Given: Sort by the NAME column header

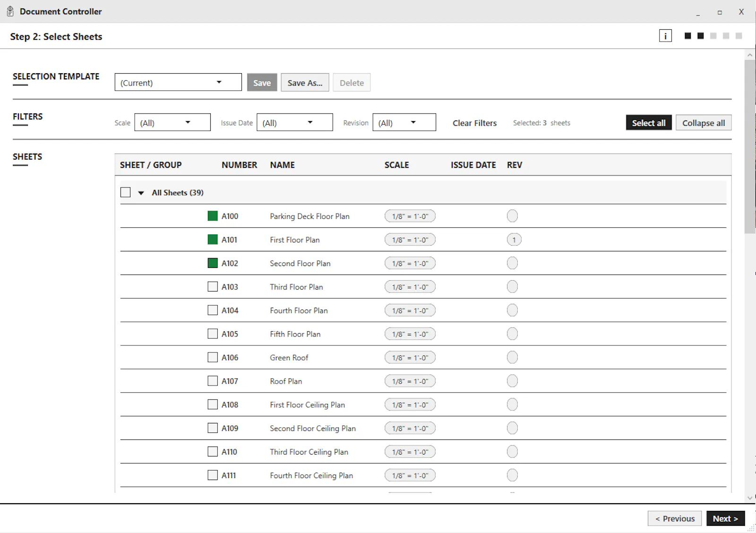Looking at the screenshot, I should click(x=282, y=165).
